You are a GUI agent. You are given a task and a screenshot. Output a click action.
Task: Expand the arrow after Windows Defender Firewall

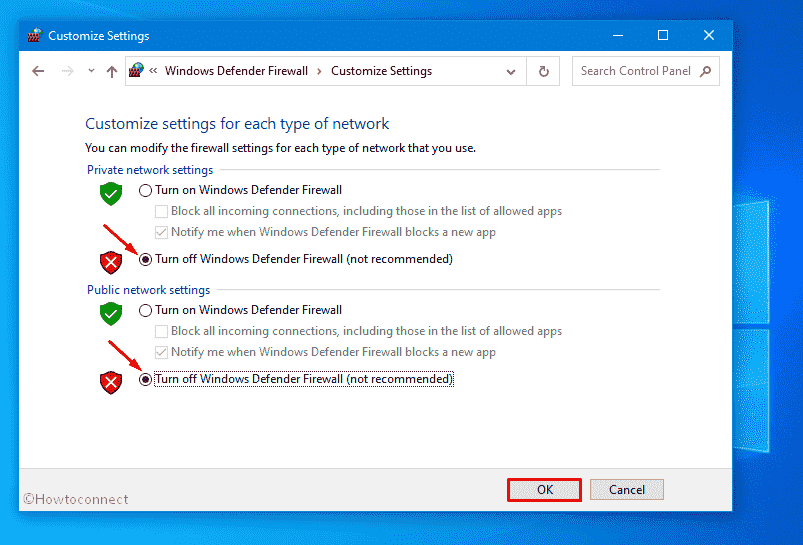(x=319, y=71)
